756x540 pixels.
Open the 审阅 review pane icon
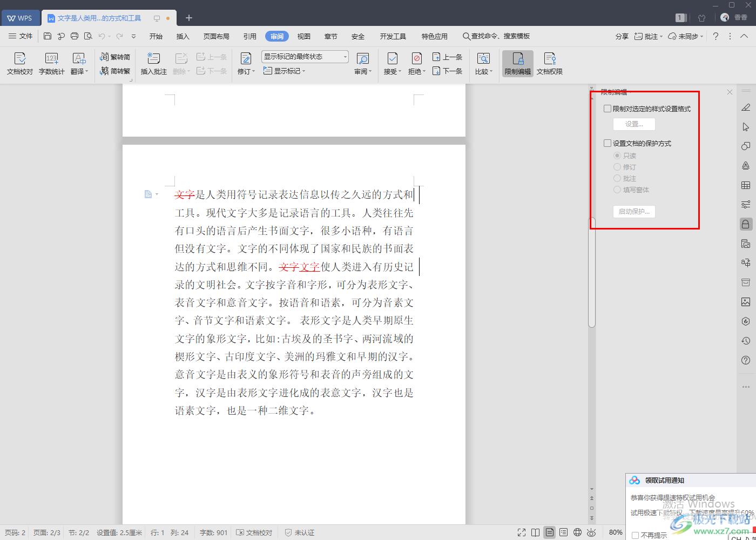pos(363,58)
